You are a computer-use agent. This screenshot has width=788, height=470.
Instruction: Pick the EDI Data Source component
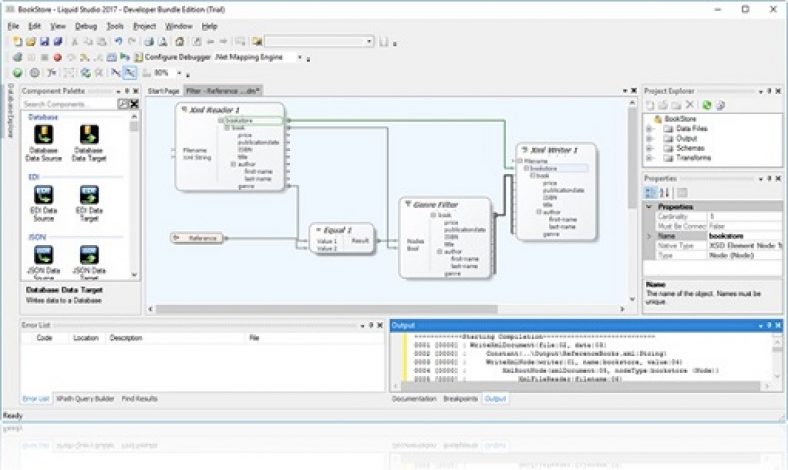click(x=42, y=195)
